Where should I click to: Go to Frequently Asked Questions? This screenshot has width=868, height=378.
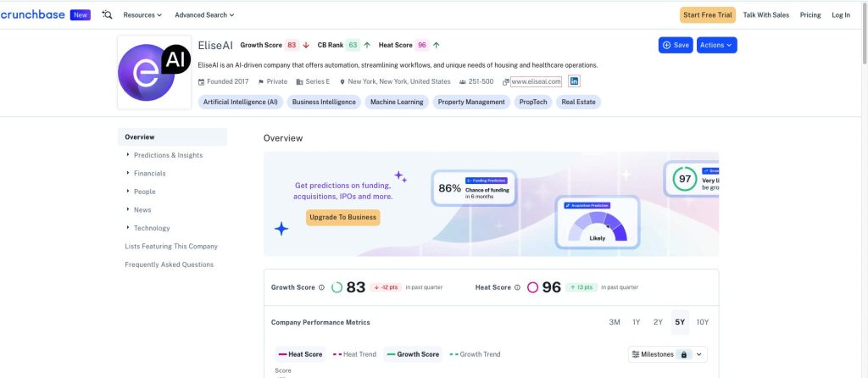(x=169, y=264)
